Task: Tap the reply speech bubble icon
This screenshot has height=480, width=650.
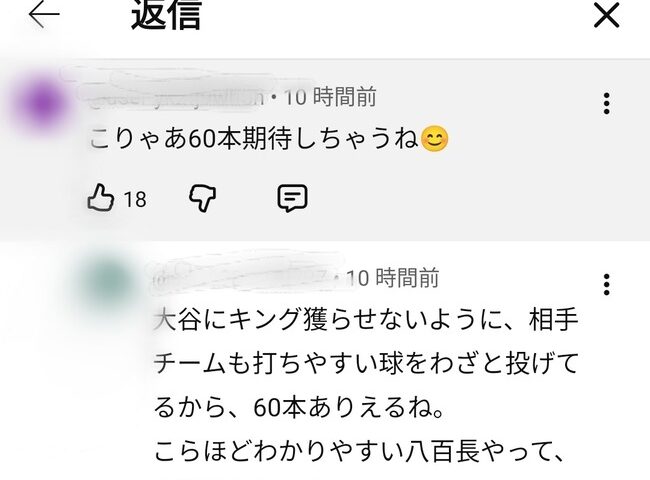Action: (292, 199)
